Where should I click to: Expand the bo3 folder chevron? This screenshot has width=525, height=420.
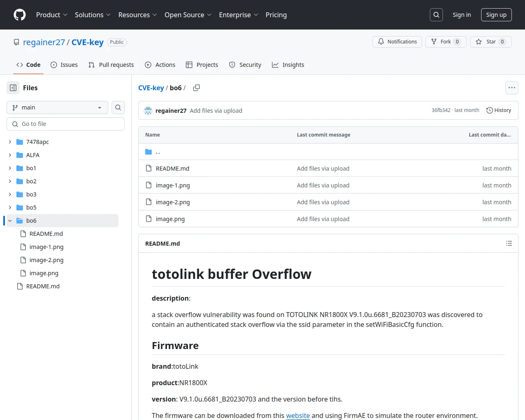[10, 194]
